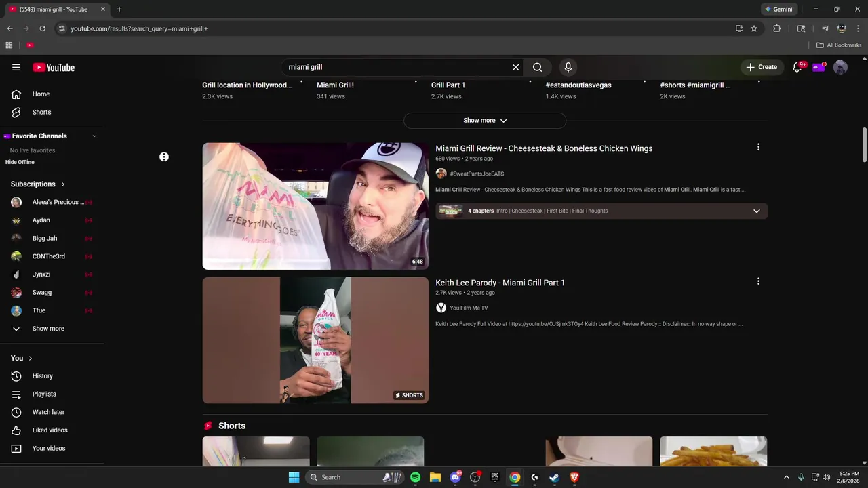The image size is (868, 488).
Task: Open #SweatPantsJoeEATS channel link
Action: pyautogui.click(x=477, y=174)
